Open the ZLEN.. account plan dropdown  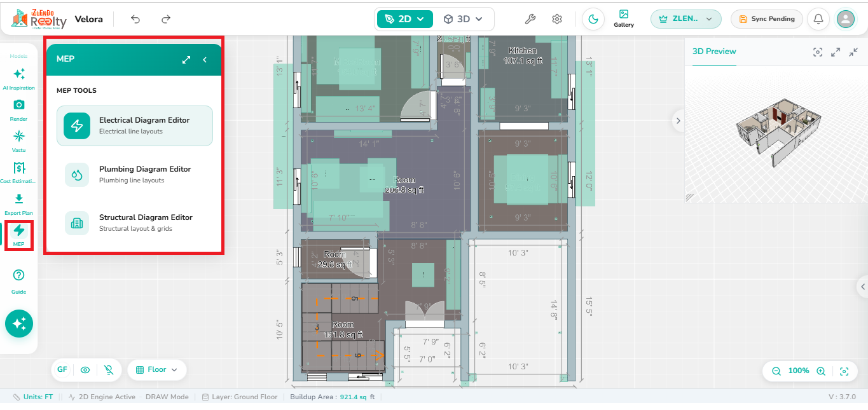point(685,19)
